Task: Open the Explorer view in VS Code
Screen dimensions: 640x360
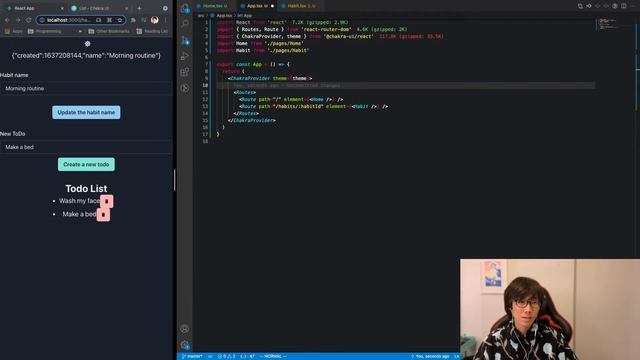Action: 185,8
